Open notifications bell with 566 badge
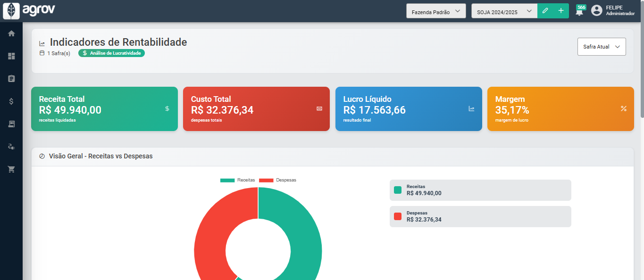Viewport: 644px width, 280px height. coord(580,11)
